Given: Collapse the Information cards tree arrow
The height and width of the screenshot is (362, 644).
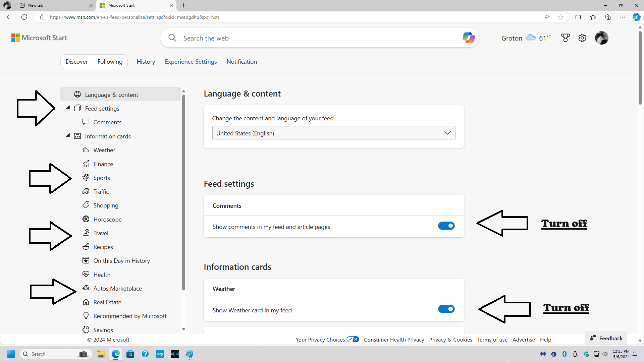Looking at the screenshot, I should click(x=68, y=135).
